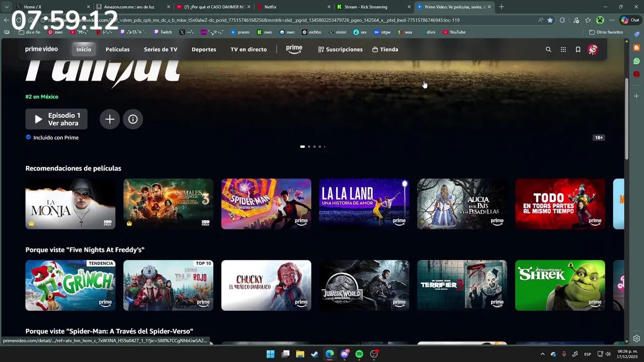
Task: Open Steam from the taskbar
Action: (x=314, y=354)
